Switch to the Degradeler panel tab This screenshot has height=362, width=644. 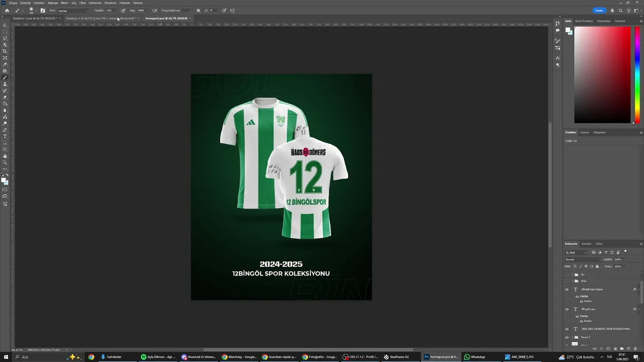(604, 21)
